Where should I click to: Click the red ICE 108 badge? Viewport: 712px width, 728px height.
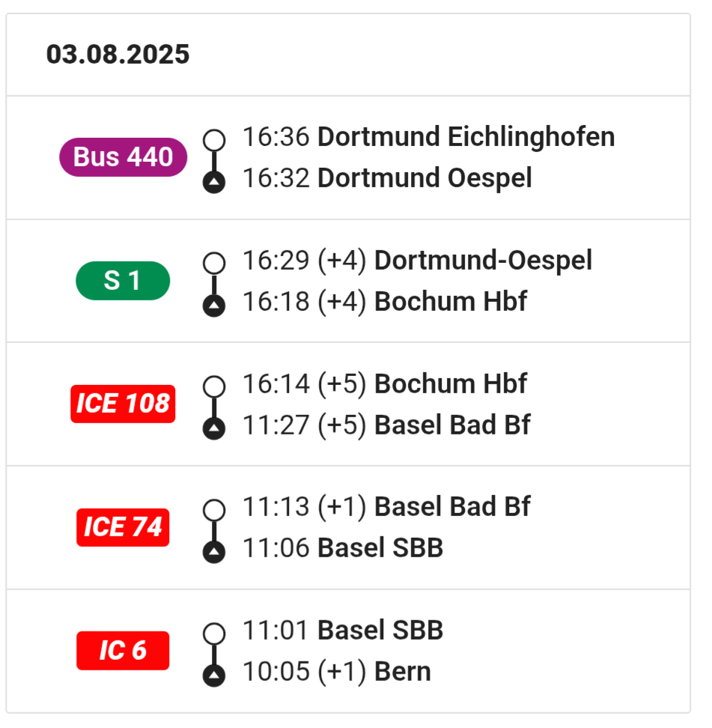click(123, 404)
